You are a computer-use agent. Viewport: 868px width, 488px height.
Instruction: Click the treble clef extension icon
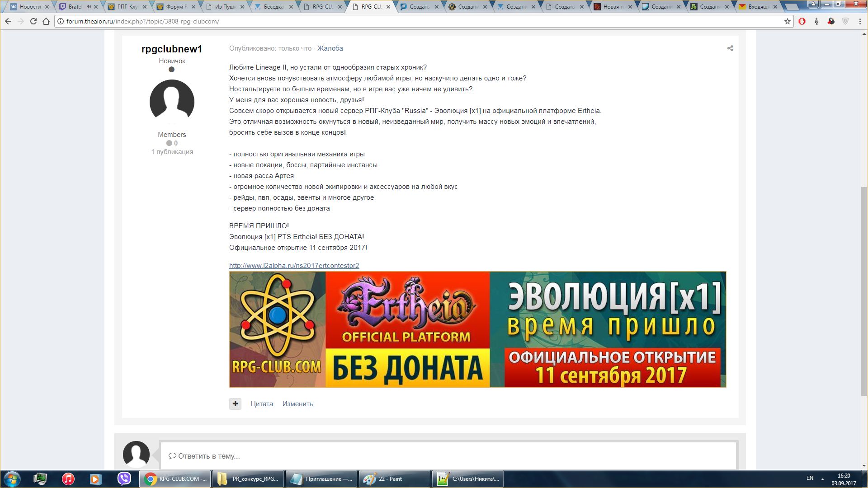point(816,21)
